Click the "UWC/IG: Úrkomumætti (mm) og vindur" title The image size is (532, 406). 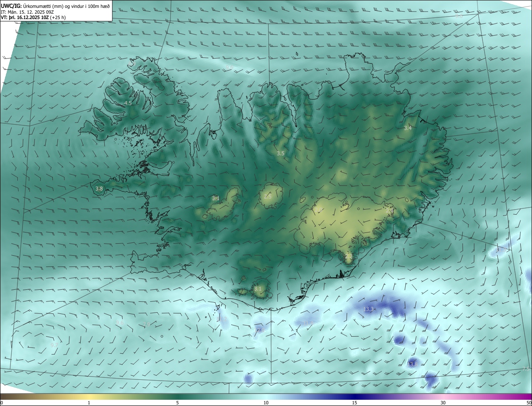(55, 6)
